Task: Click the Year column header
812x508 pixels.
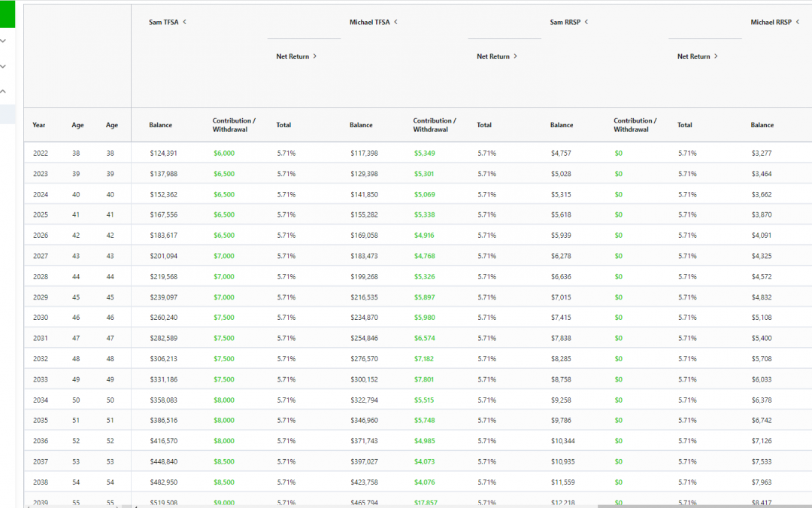Action: click(39, 125)
